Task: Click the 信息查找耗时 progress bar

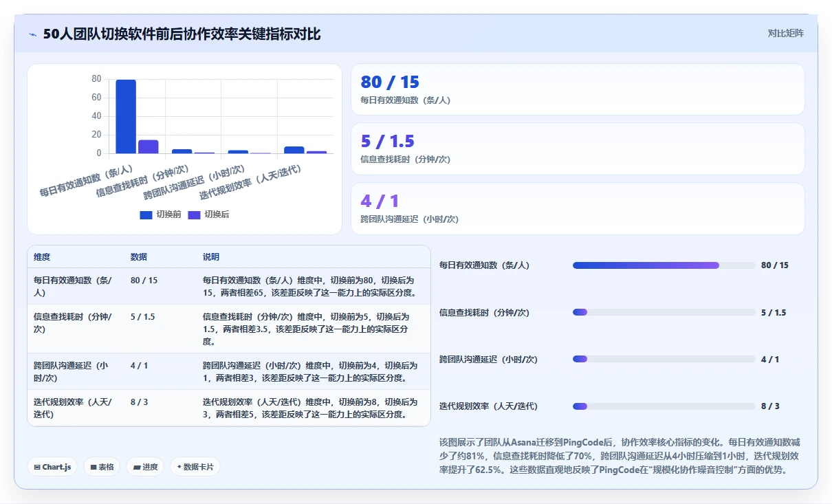Action: point(664,312)
